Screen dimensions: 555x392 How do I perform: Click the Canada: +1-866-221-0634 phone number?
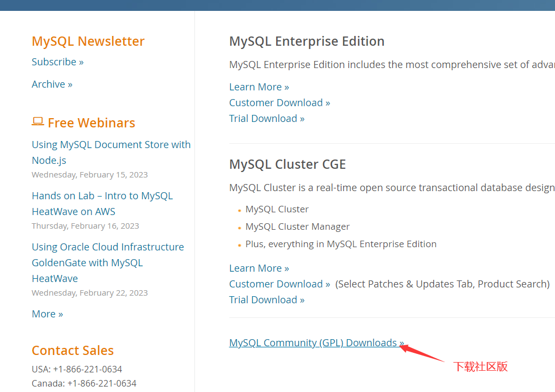84,383
